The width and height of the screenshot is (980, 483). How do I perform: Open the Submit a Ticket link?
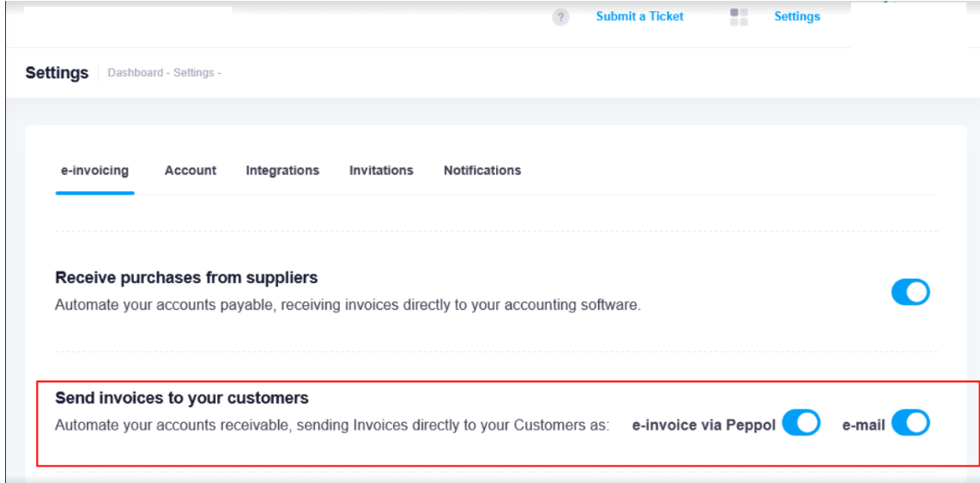click(x=639, y=16)
